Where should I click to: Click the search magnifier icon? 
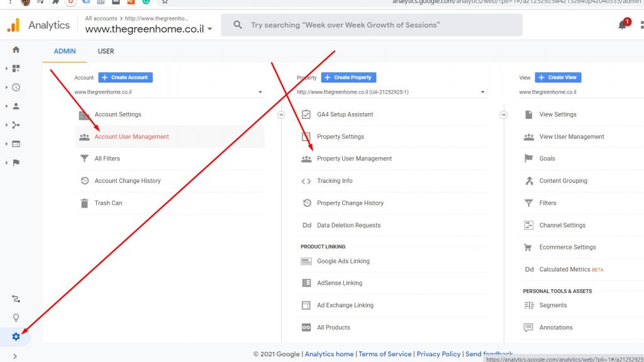point(237,25)
